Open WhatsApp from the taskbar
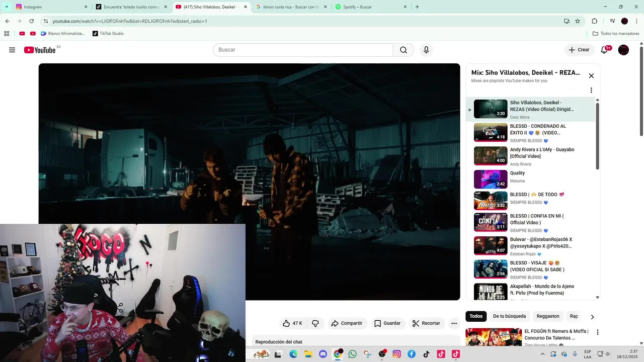 click(352, 354)
